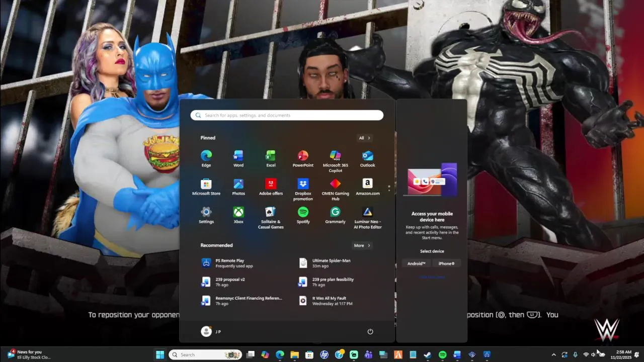Open Dropbox promotion tile
This screenshot has width=644, height=362.
303,189
